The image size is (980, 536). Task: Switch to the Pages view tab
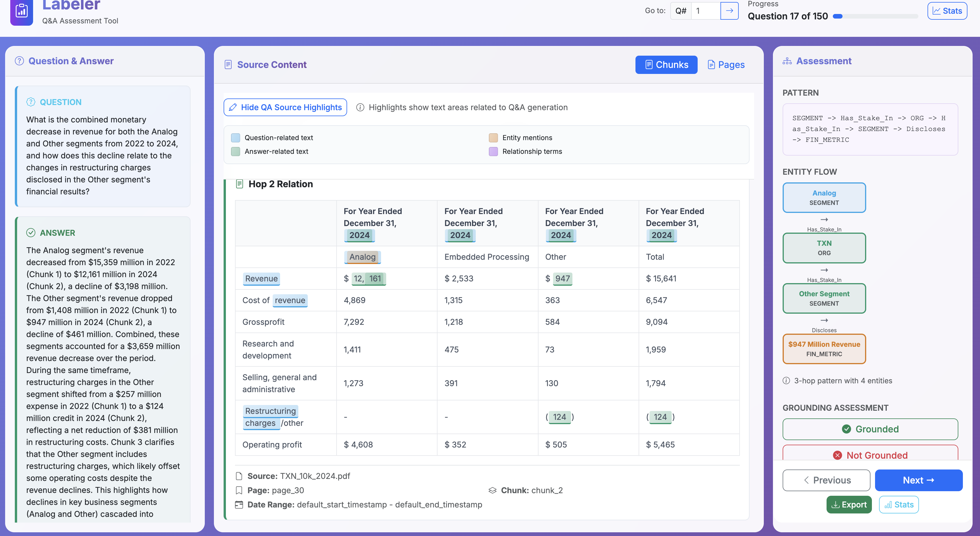(726, 65)
